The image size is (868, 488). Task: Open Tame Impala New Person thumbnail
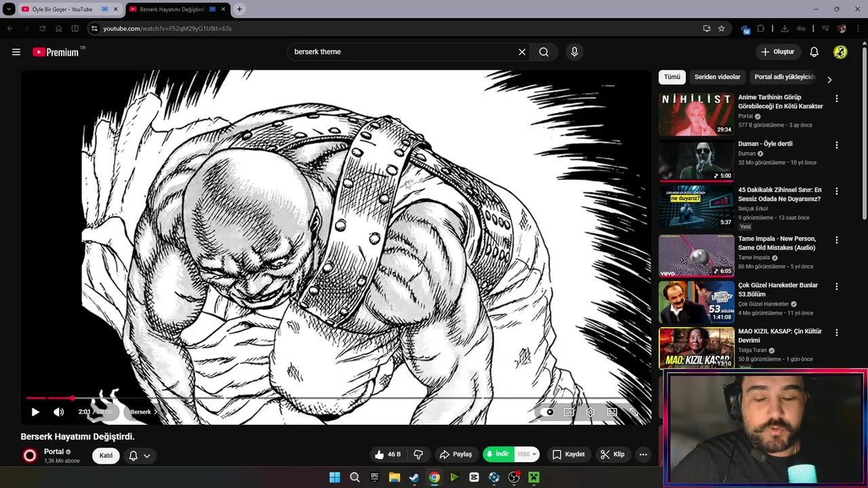(x=696, y=256)
